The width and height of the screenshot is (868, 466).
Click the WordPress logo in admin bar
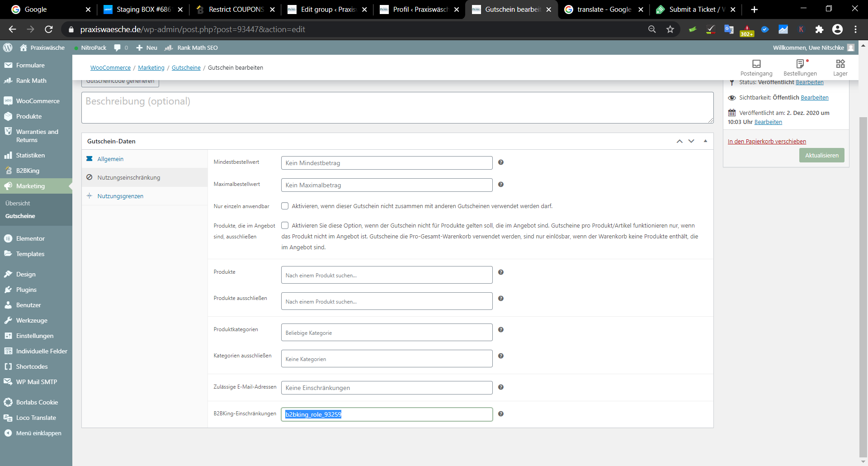coord(8,48)
